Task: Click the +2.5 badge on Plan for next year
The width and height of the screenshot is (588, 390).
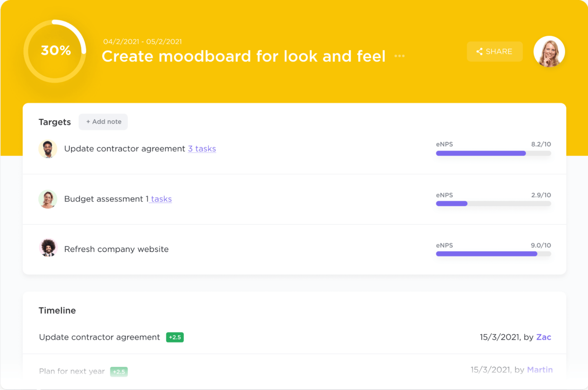Action: click(x=119, y=371)
